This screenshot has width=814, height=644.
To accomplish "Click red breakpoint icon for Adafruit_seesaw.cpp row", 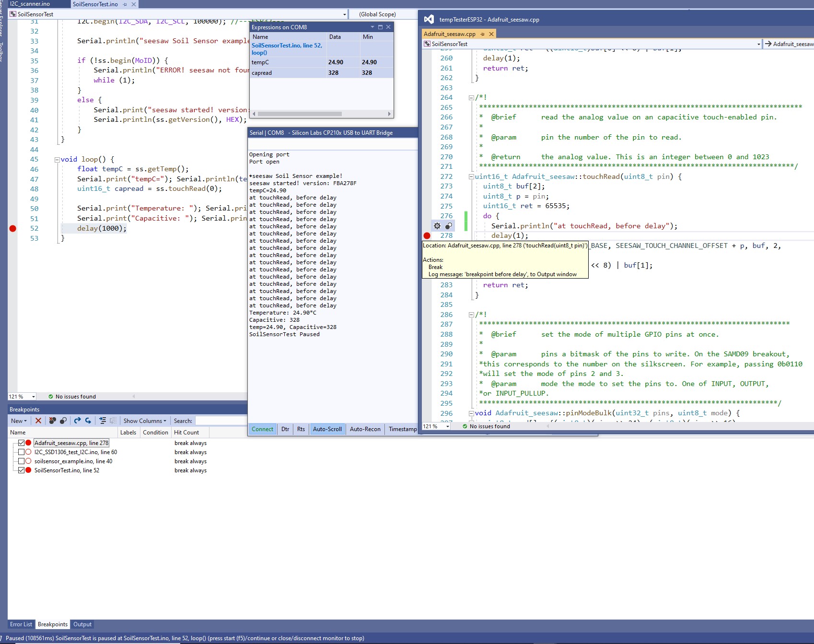I will point(28,443).
